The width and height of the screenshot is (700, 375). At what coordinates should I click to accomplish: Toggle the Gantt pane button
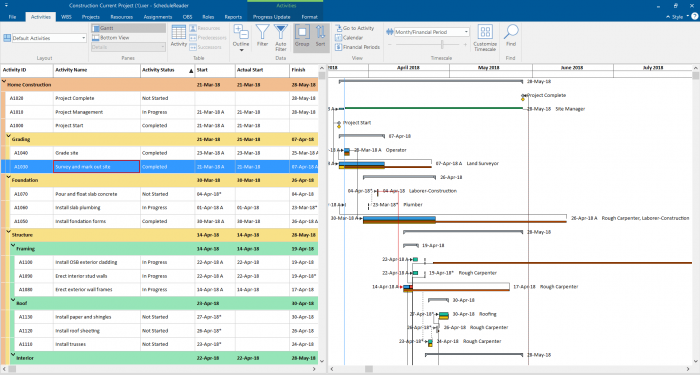click(128, 28)
